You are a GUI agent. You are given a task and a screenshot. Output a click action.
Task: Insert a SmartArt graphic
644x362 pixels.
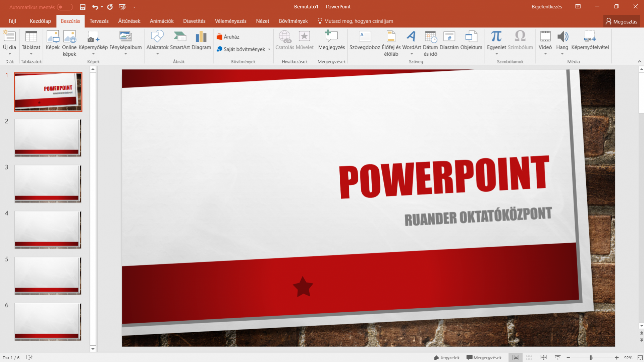[x=180, y=40]
